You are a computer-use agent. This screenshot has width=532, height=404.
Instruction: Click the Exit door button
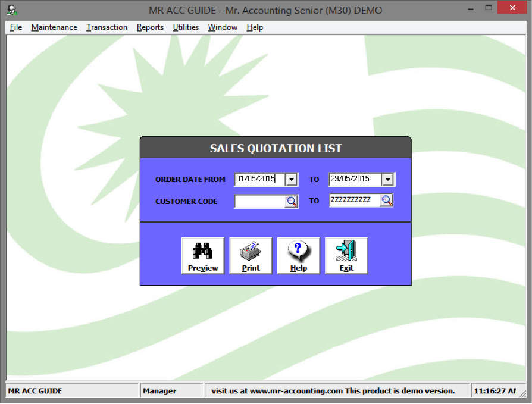coord(346,255)
